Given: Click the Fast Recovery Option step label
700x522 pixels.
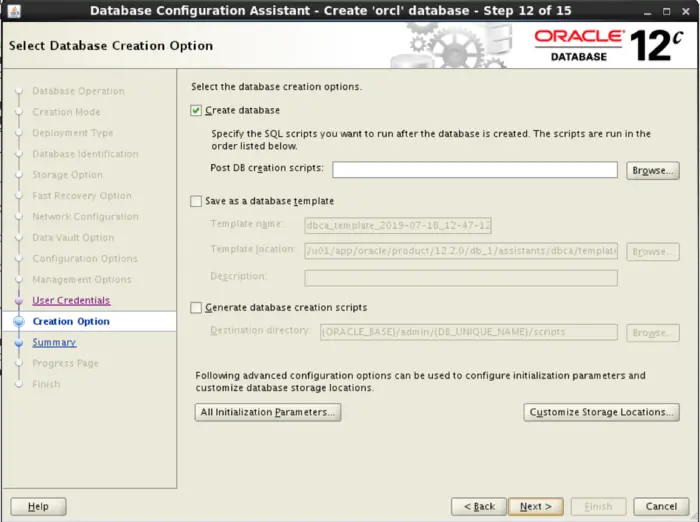Looking at the screenshot, I should pos(82,196).
